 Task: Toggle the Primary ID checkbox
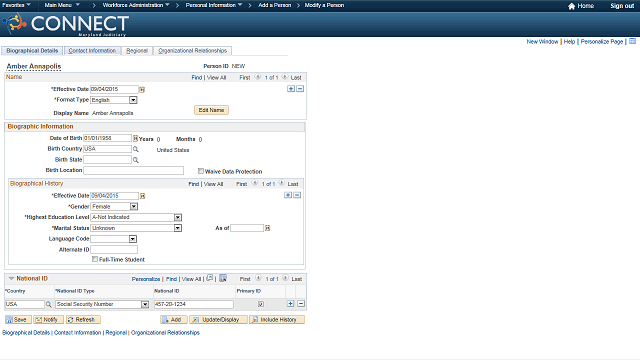pos(261,304)
